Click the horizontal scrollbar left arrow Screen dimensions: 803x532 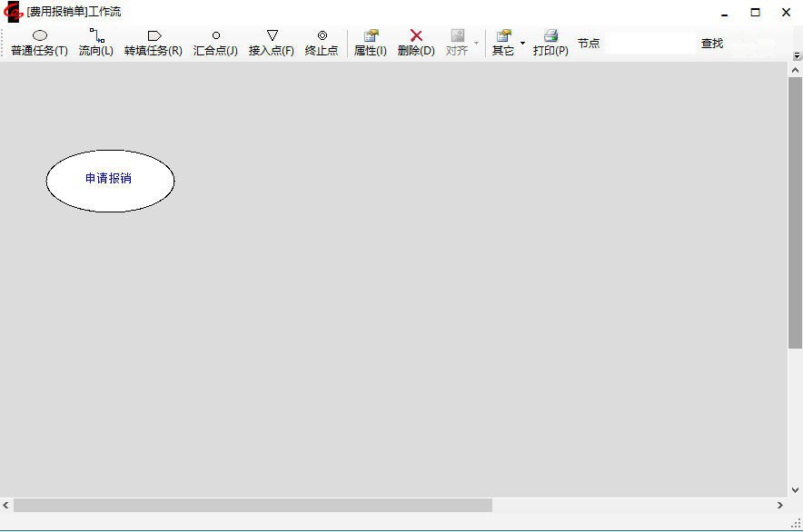[6, 505]
